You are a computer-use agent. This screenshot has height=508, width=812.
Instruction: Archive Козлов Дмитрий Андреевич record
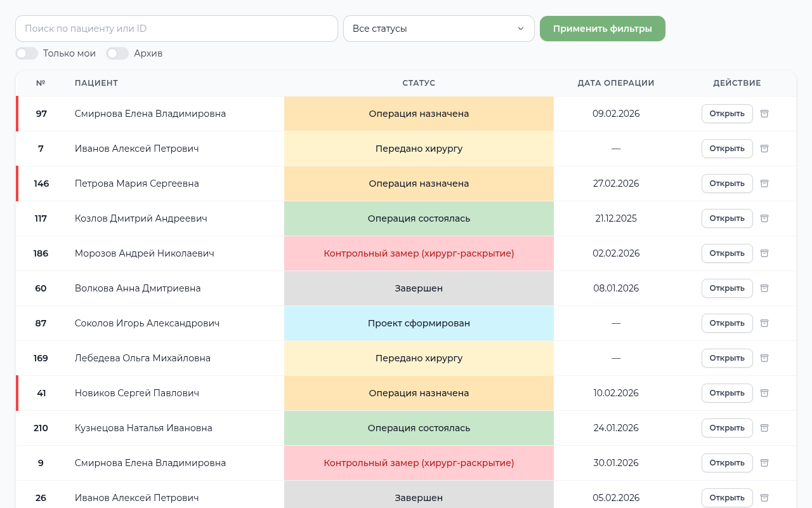(x=764, y=218)
